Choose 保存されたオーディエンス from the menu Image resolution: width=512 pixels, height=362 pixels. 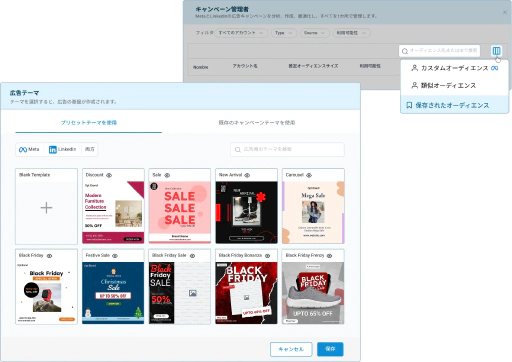tap(455, 105)
